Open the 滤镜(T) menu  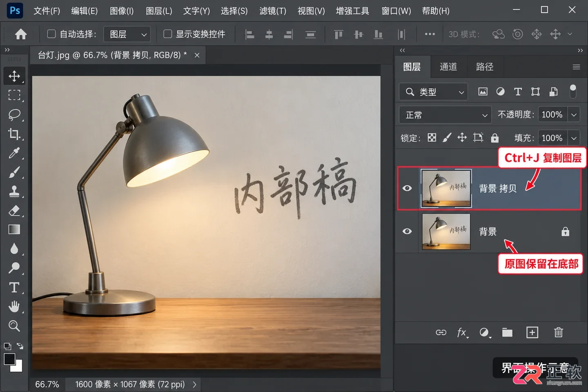click(273, 11)
